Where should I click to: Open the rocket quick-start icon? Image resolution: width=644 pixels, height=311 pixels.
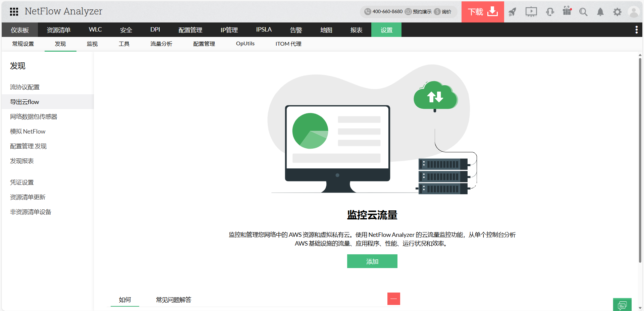pyautogui.click(x=512, y=12)
